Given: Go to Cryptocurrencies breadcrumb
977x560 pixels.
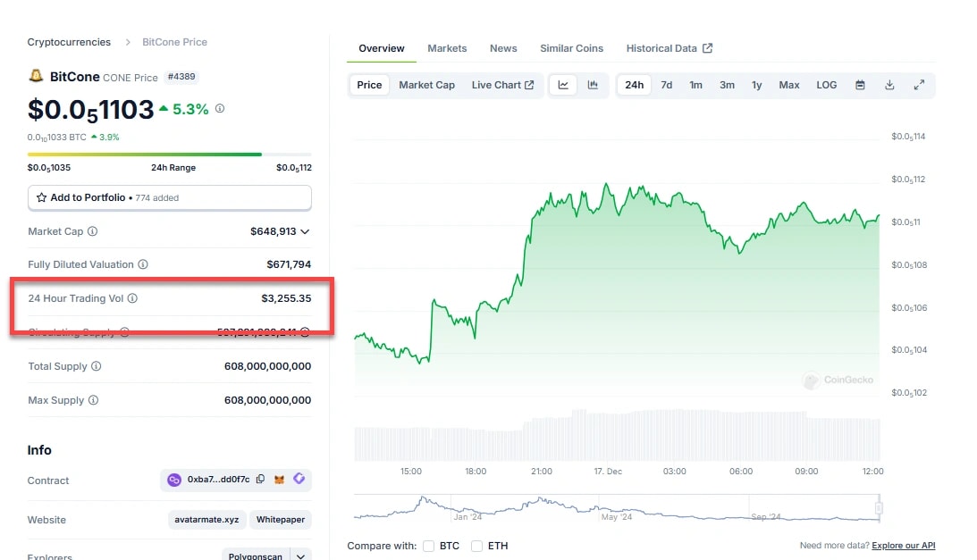Looking at the screenshot, I should 69,42.
